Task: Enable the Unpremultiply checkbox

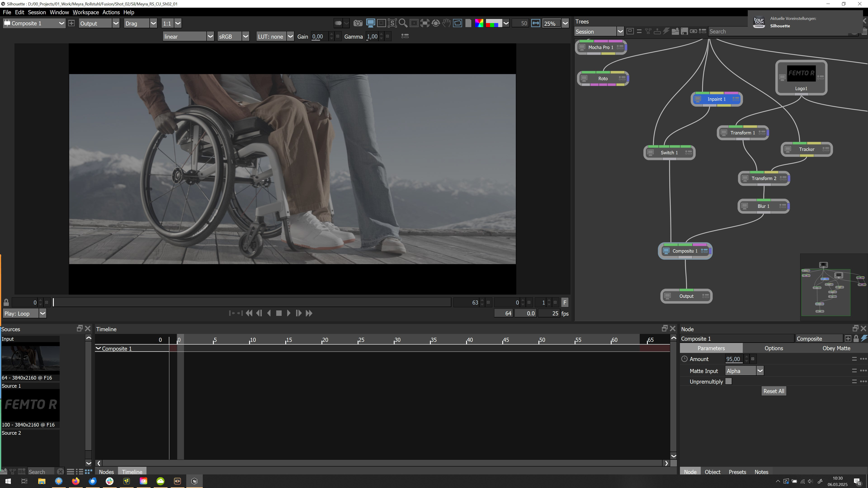Action: pos(729,381)
